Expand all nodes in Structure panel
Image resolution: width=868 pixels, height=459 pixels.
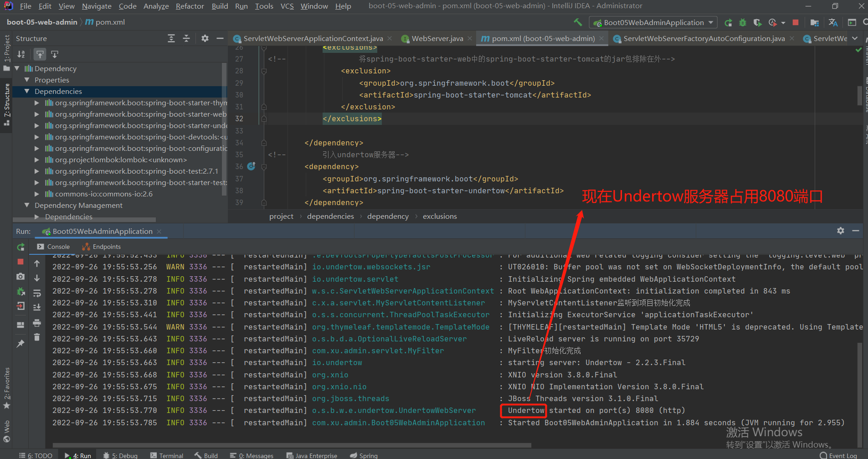(171, 38)
